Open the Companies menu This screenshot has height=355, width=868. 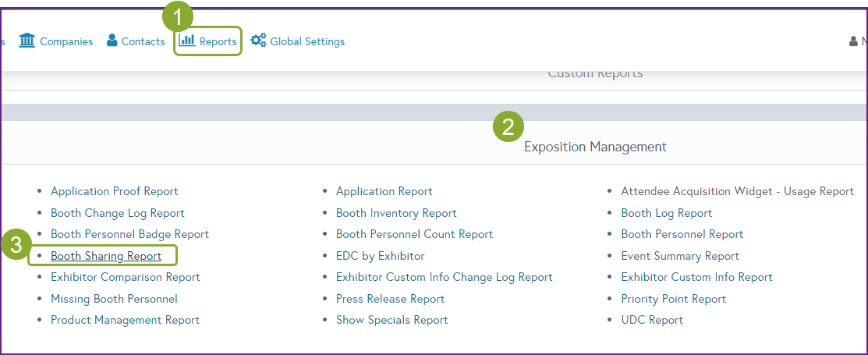click(66, 41)
